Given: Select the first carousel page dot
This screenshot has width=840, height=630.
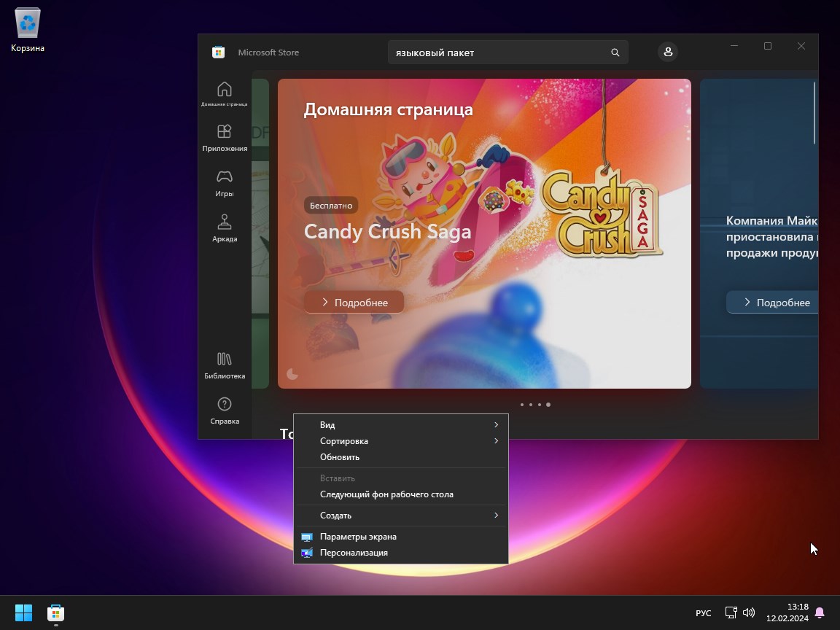Looking at the screenshot, I should coord(522,405).
